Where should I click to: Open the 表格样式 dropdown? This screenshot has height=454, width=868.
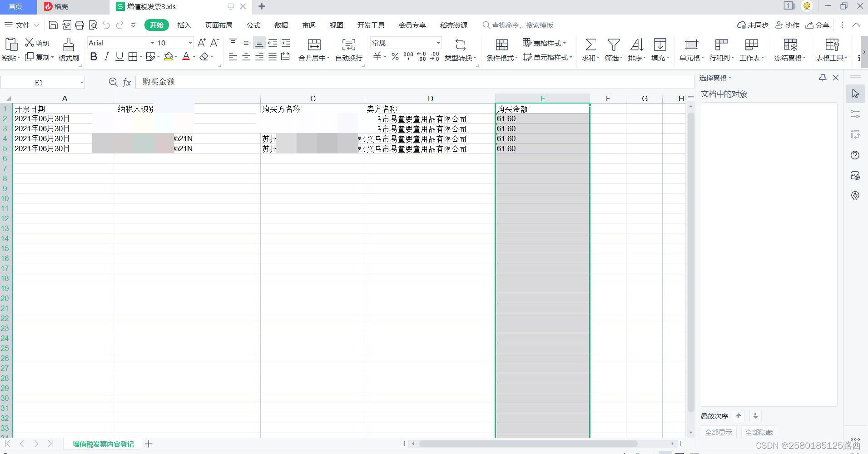pos(544,43)
